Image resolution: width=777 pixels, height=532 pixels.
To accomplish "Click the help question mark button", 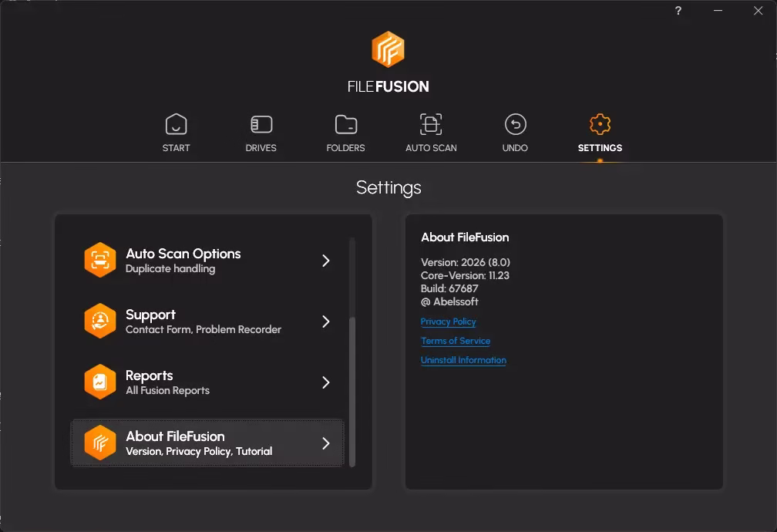I will coord(678,11).
